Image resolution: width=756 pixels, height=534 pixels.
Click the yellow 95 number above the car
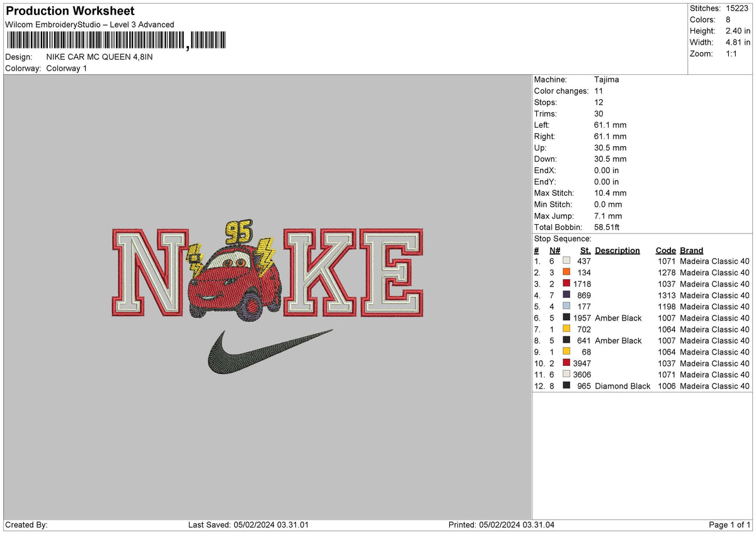click(x=238, y=231)
